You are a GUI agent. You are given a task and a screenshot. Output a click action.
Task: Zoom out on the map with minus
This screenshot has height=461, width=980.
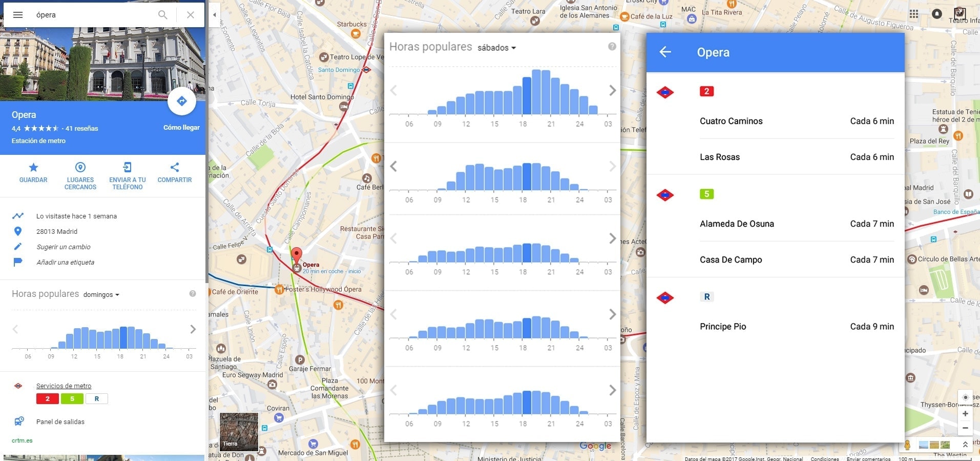(965, 428)
